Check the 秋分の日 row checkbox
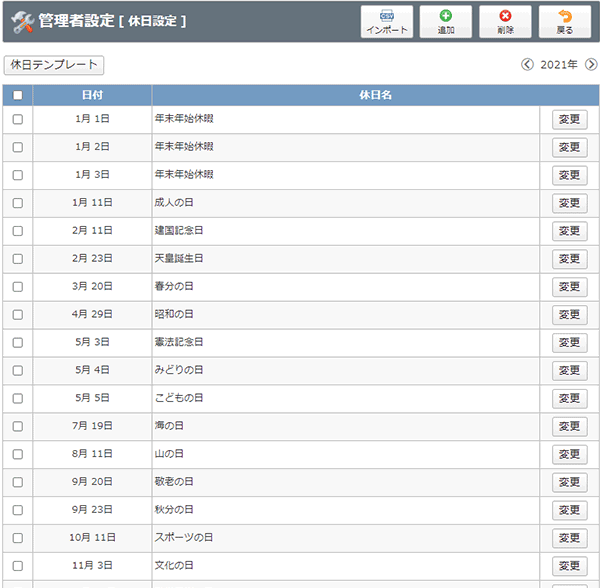Viewport: 600px width, 588px height. (x=18, y=510)
